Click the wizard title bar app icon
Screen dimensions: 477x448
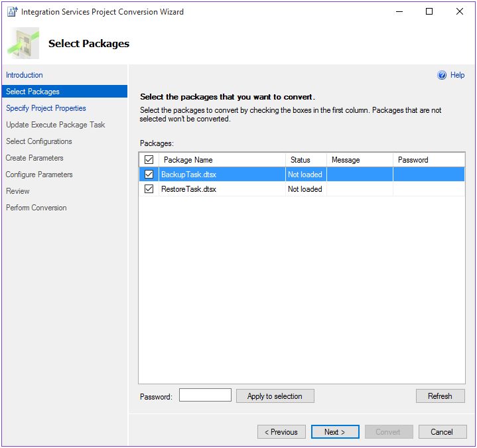(x=12, y=11)
